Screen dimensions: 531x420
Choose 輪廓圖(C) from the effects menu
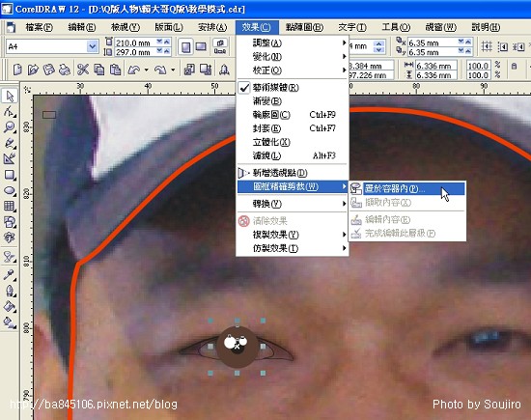coord(293,115)
